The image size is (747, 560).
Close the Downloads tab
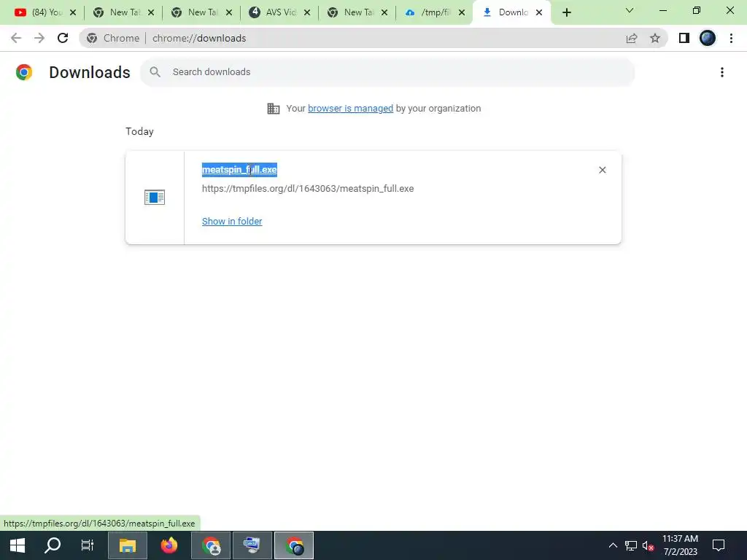(x=539, y=13)
